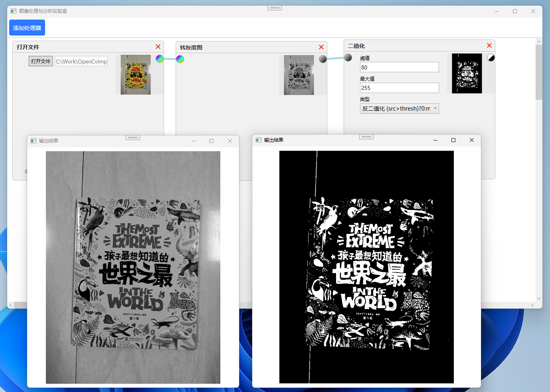Maximize the 图像处理与分析实验室 main window
The width and height of the screenshot is (550, 392).
click(515, 11)
